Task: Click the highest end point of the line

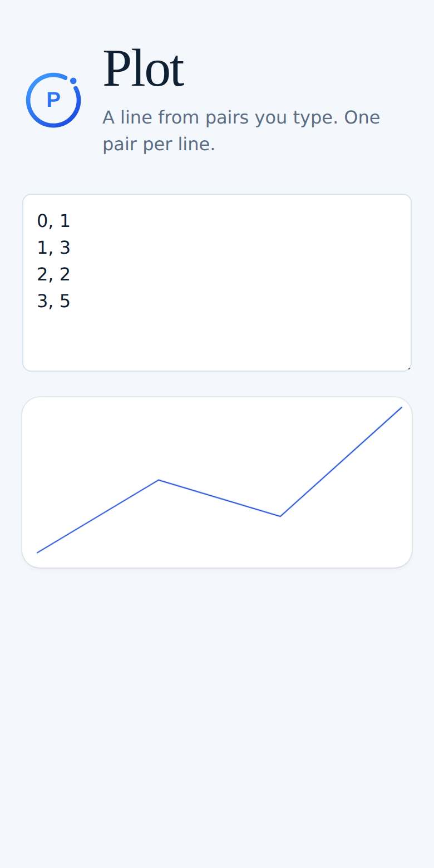Action: click(x=401, y=407)
